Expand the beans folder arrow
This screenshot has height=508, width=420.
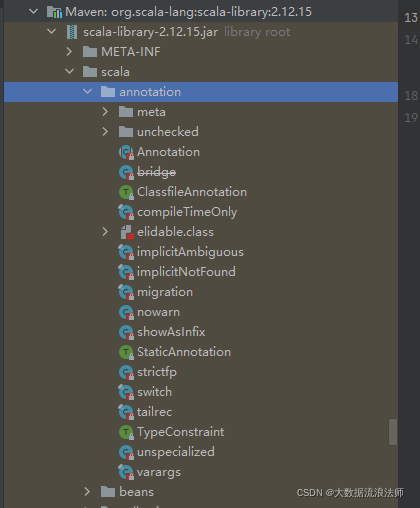(87, 492)
